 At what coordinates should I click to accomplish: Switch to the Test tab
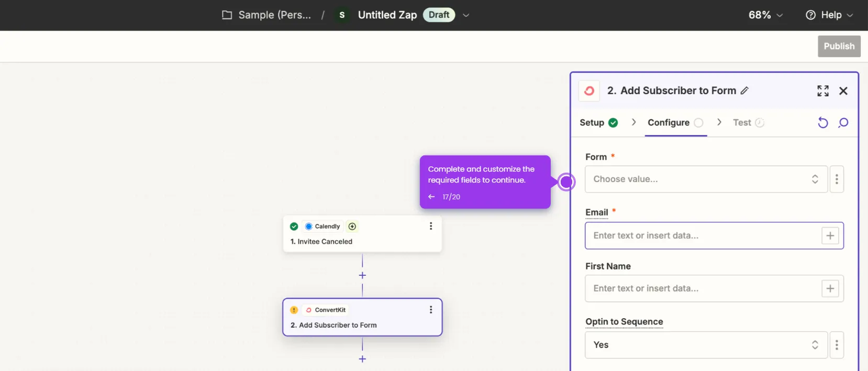pyautogui.click(x=749, y=122)
